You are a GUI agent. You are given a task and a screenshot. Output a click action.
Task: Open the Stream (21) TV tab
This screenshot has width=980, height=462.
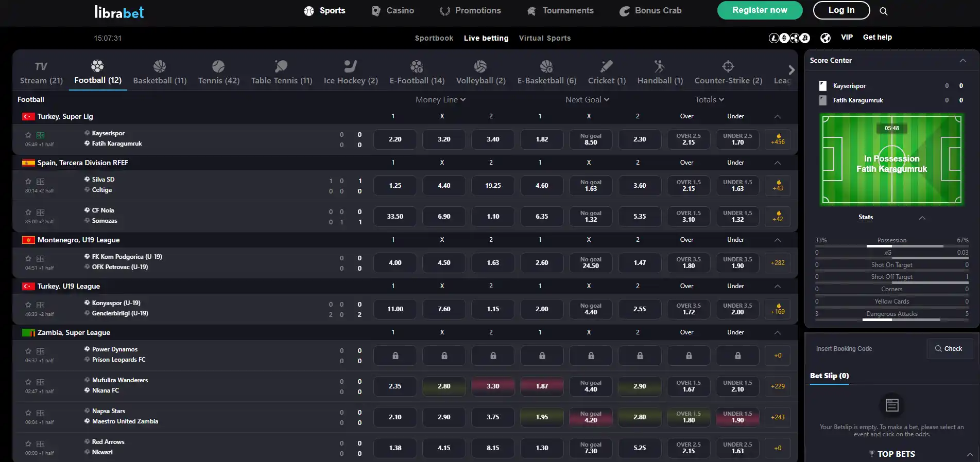tap(41, 73)
